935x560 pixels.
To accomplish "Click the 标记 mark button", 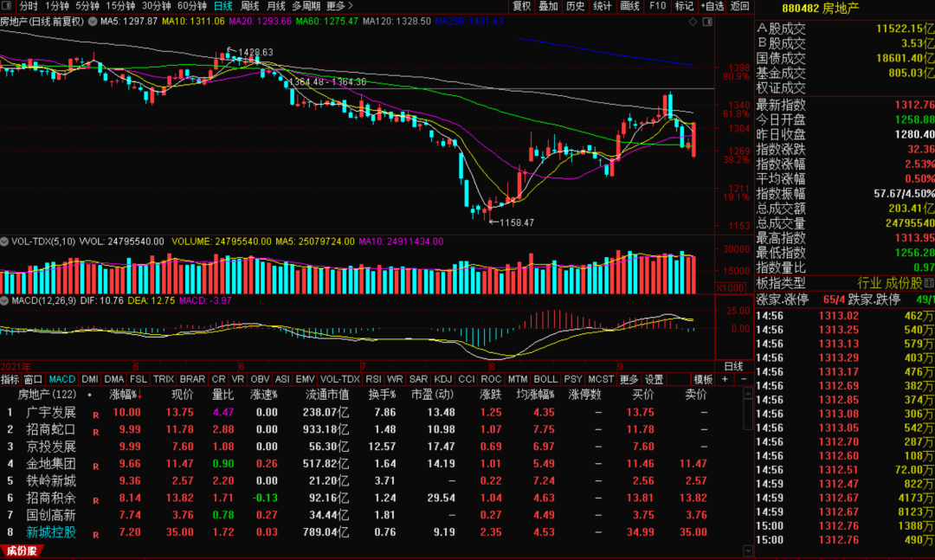I will pos(684,6).
